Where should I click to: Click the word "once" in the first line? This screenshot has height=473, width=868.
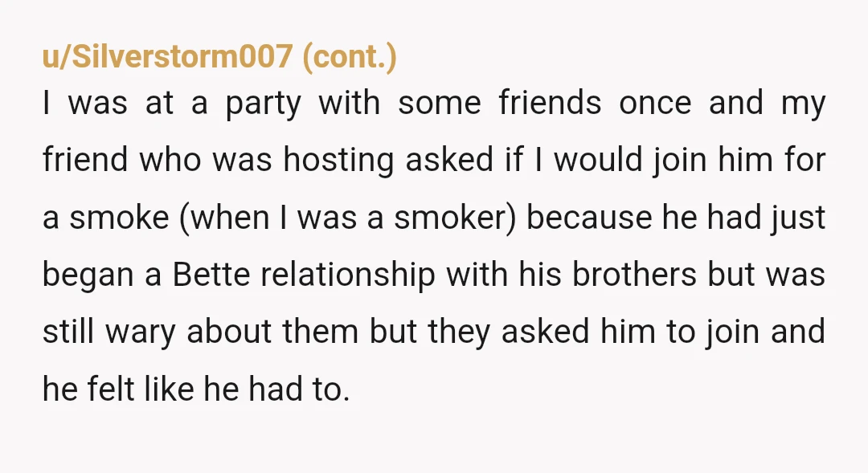pos(655,104)
